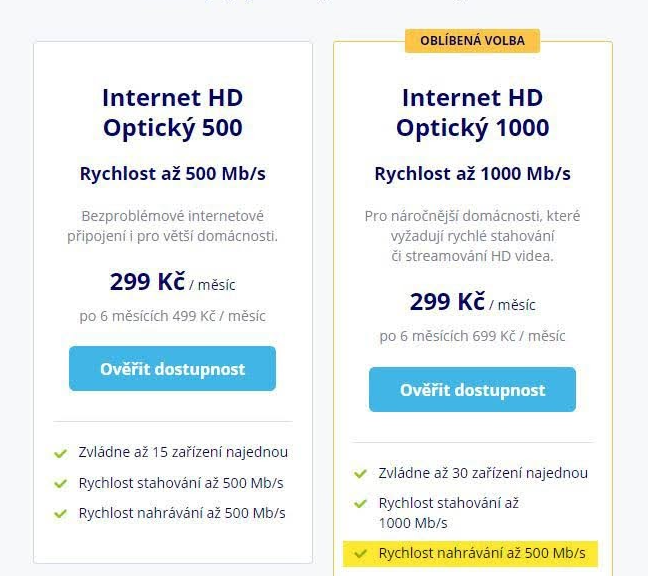
Task: Click checkmark beside stahování až 500 Mb/s
Action: coord(60,483)
